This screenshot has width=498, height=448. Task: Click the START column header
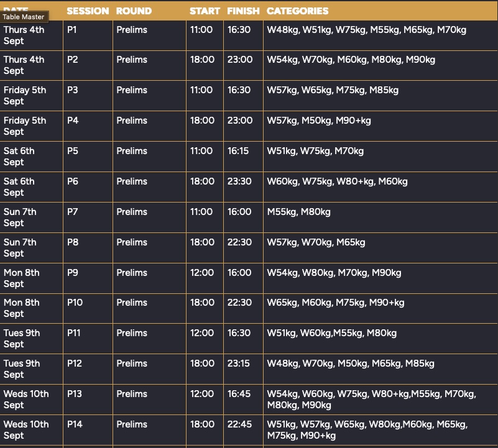click(205, 11)
